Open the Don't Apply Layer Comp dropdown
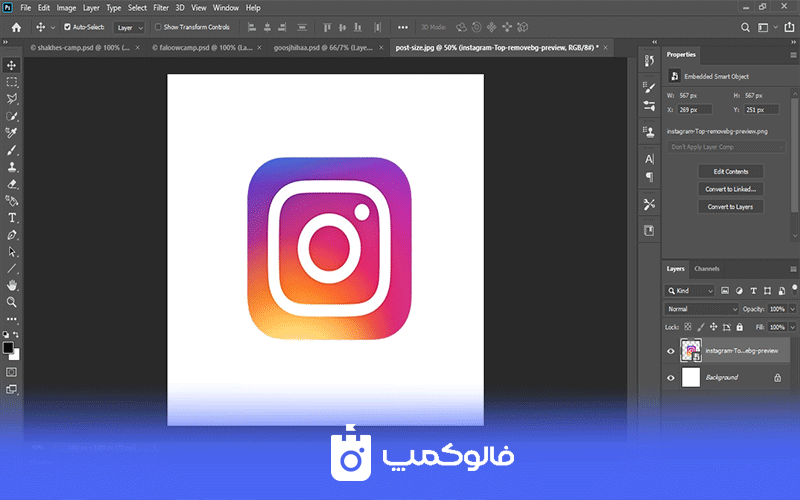This screenshot has height=500, width=800. [x=726, y=147]
